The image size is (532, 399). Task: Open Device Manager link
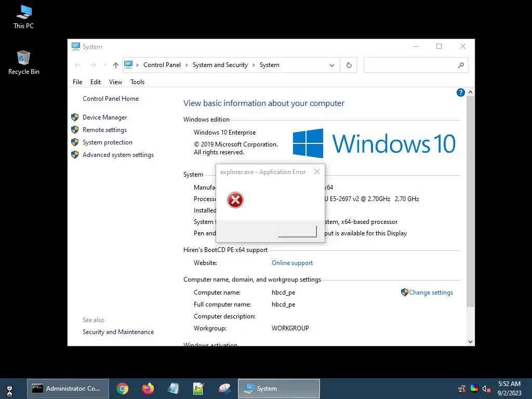pyautogui.click(x=104, y=117)
